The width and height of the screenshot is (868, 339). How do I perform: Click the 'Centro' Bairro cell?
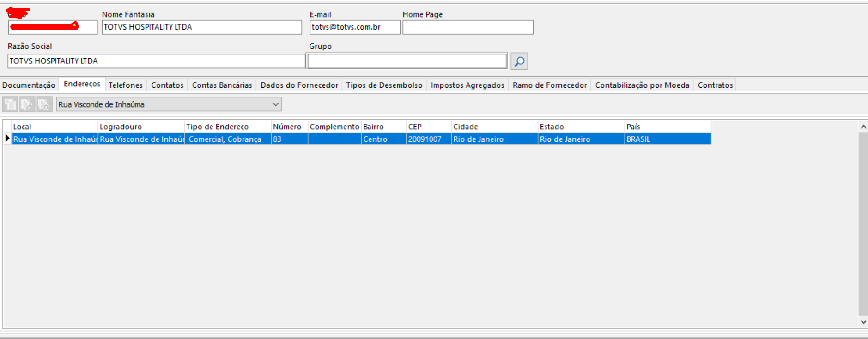click(x=384, y=139)
